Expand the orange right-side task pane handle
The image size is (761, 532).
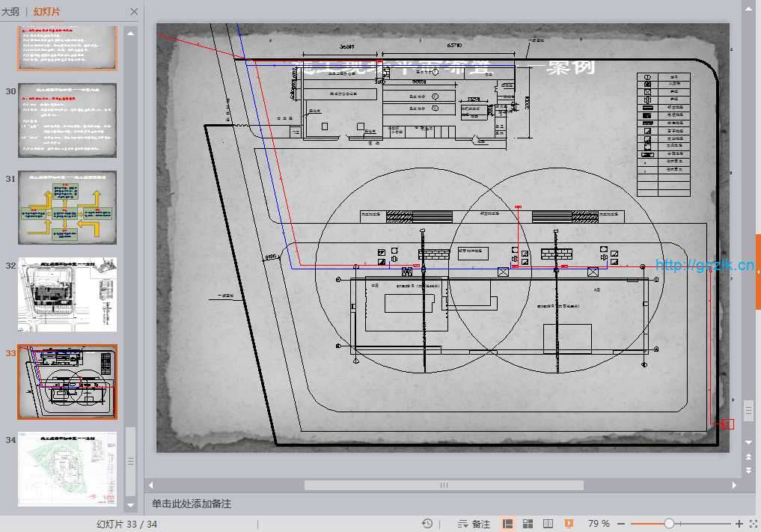(x=758, y=272)
